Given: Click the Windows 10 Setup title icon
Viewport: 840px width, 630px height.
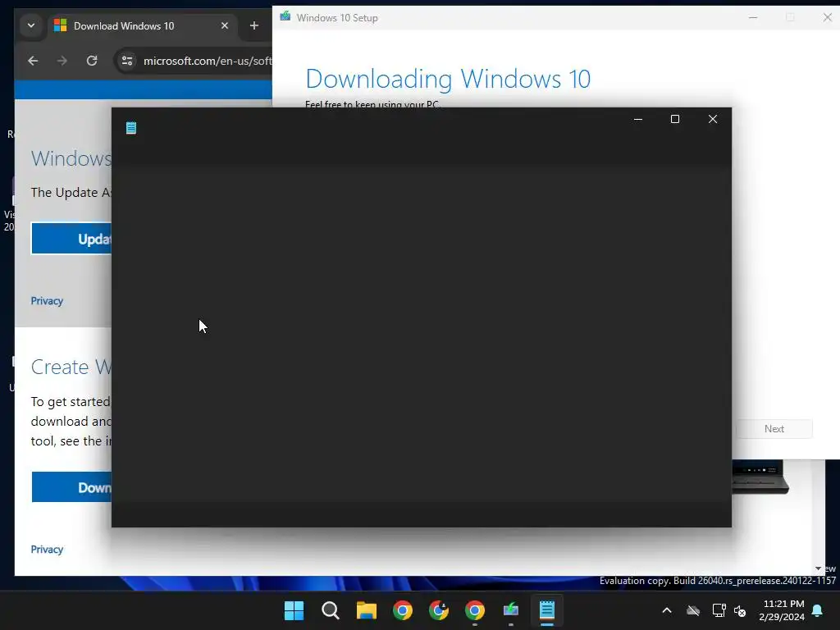Looking at the screenshot, I should click(x=285, y=16).
